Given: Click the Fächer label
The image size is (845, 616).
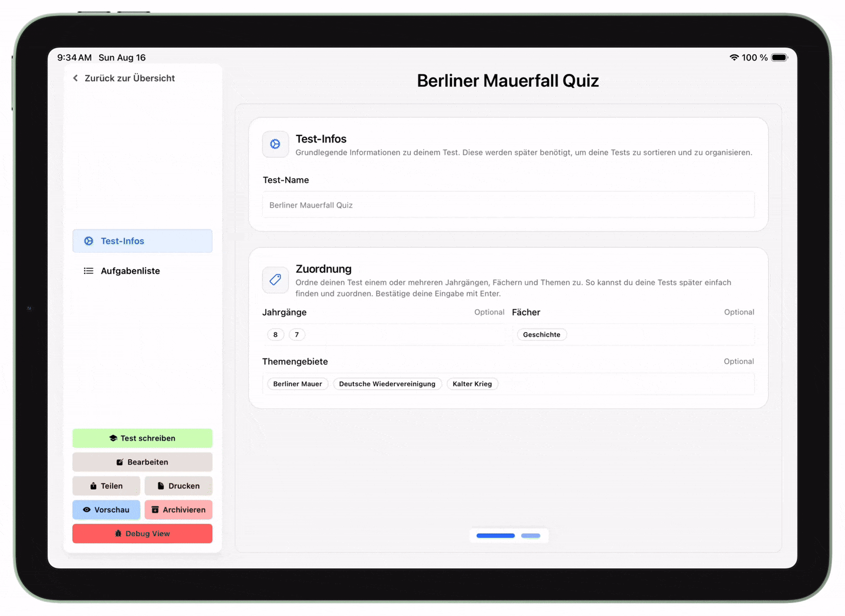Looking at the screenshot, I should click(x=526, y=312).
